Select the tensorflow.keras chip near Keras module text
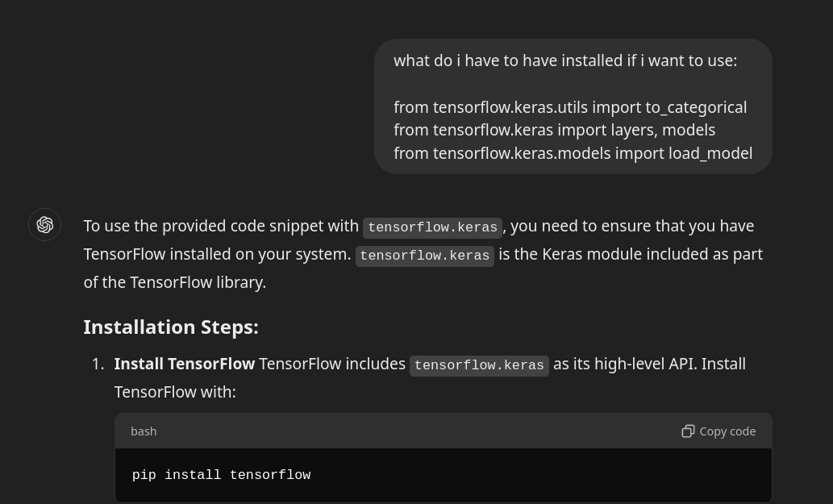 (425, 256)
